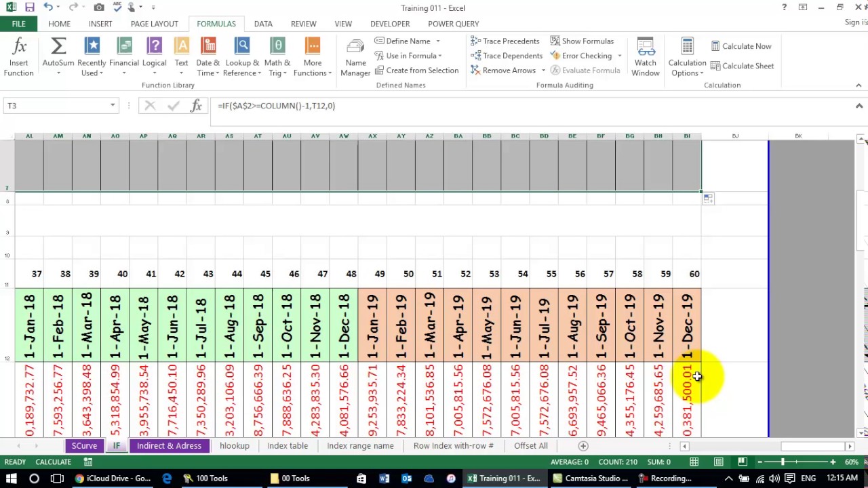Screen dimensions: 868x488
Task: Click Trace Precedents in Formula Auditing
Action: (505, 41)
